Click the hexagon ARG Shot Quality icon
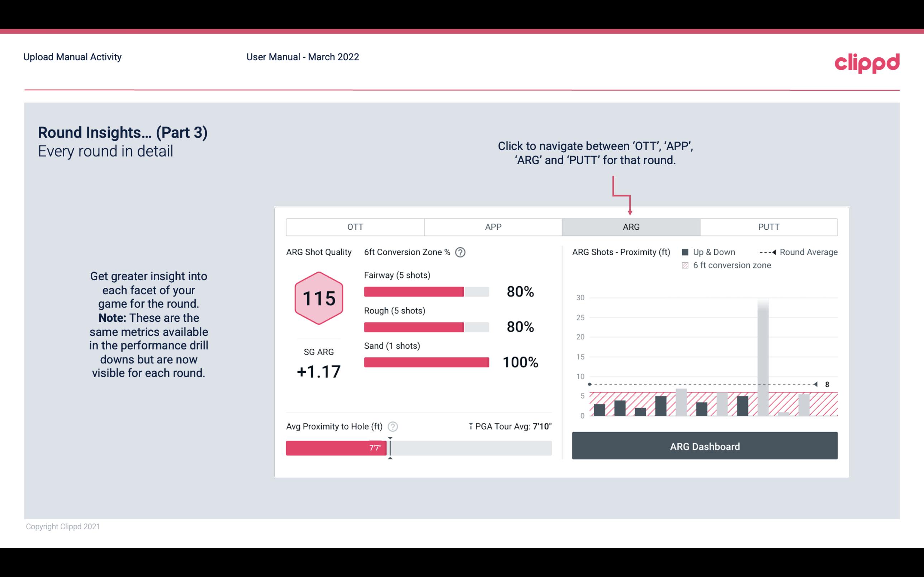This screenshot has width=924, height=577. click(318, 299)
